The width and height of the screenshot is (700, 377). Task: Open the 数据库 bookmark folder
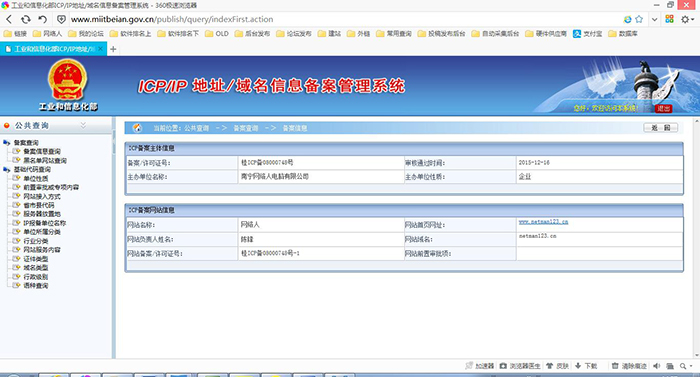[623, 34]
